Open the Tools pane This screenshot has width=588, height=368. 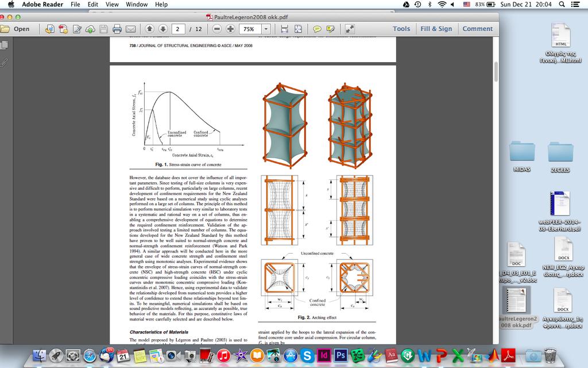[x=401, y=29]
